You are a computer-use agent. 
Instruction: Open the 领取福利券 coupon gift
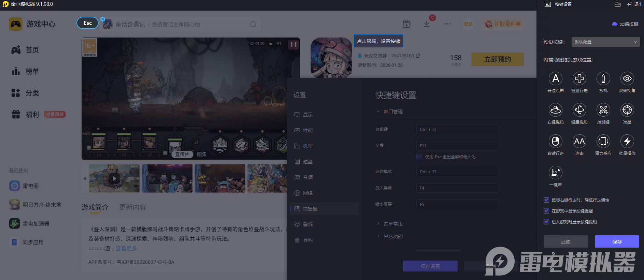pos(503,24)
